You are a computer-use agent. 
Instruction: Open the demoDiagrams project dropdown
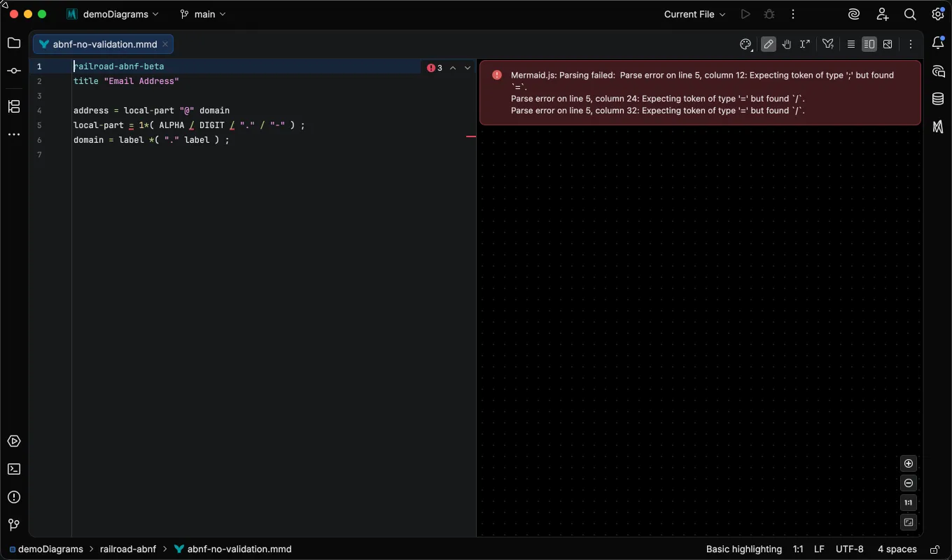(113, 14)
